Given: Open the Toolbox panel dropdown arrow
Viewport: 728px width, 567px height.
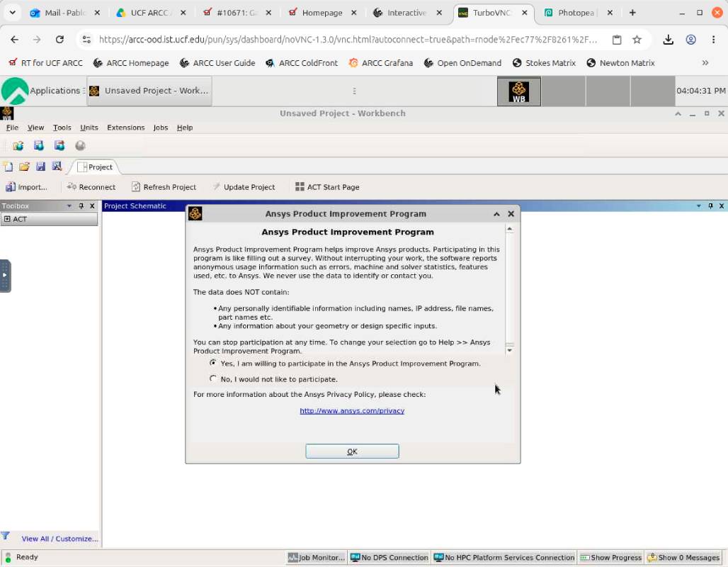Looking at the screenshot, I should tap(69, 206).
